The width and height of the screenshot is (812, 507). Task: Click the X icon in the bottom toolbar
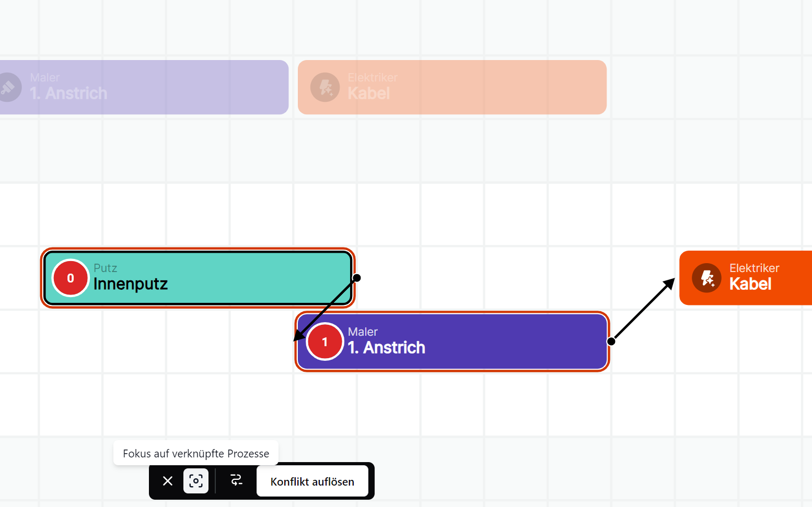tap(168, 481)
